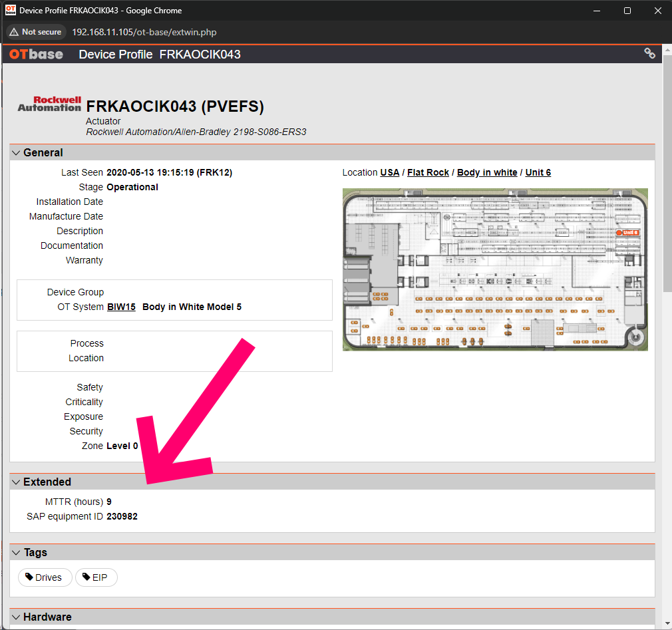
Task: Click the Process label
Action: (x=87, y=343)
